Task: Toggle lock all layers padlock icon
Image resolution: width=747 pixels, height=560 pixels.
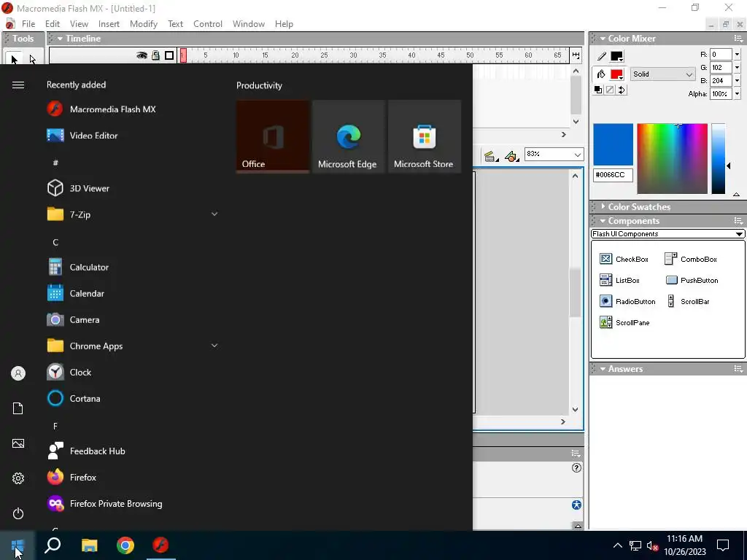Action: pos(155,55)
